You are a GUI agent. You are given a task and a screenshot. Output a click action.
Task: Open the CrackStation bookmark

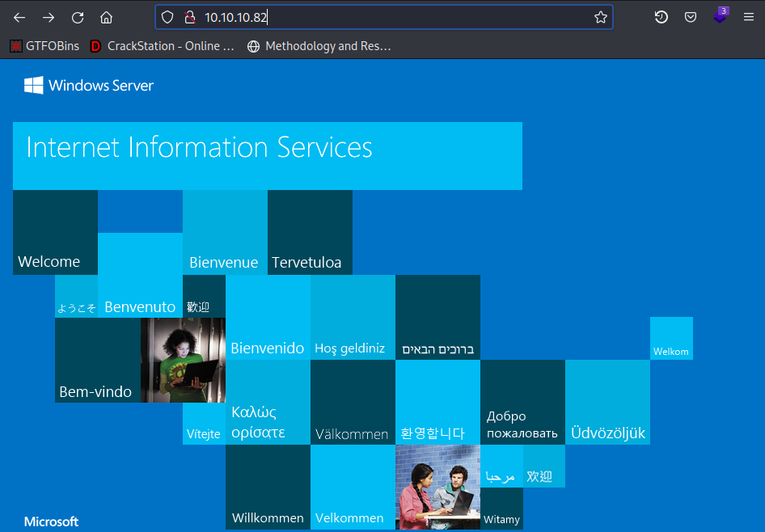click(163, 46)
